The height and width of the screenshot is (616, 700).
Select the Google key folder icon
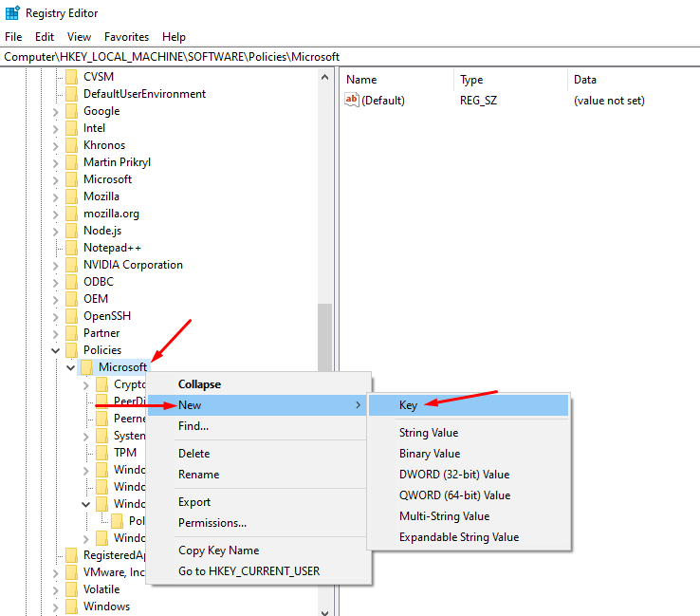coord(71,111)
